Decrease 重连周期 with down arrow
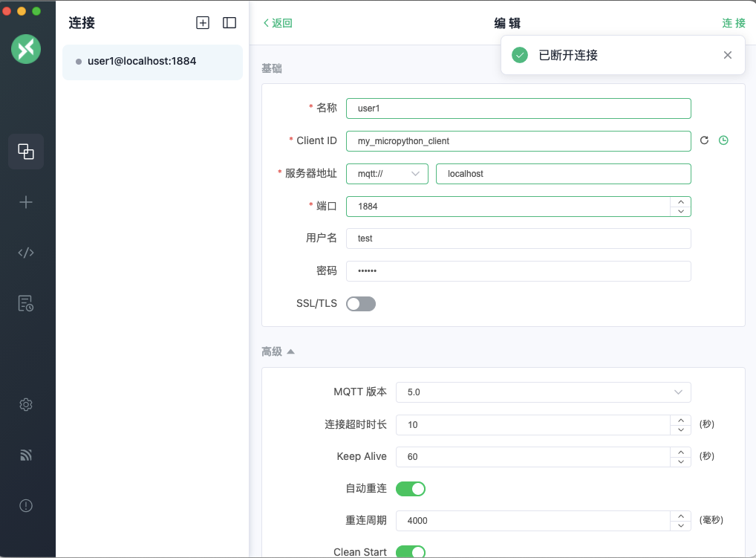This screenshot has height=558, width=756. tap(681, 526)
